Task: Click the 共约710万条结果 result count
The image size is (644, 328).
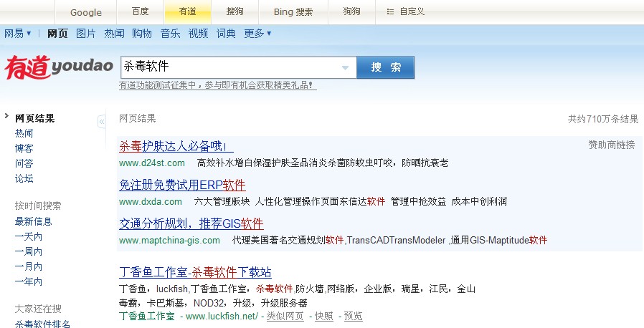Action: [x=603, y=119]
